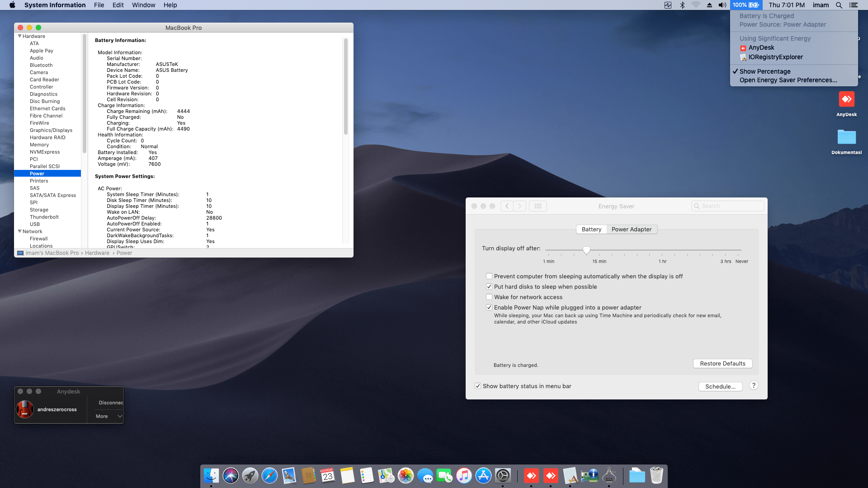868x488 pixels.
Task: Open Launchpad rocket icon in Dock
Action: pyautogui.click(x=250, y=475)
